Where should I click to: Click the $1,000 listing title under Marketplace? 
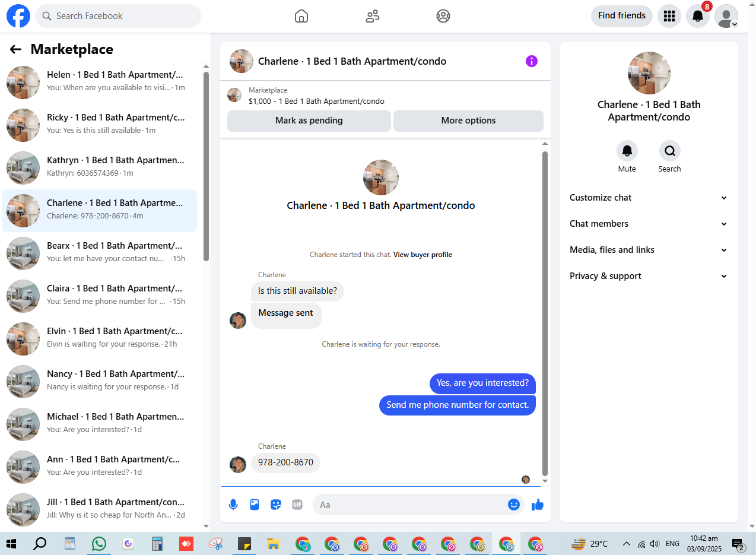pyautogui.click(x=316, y=102)
